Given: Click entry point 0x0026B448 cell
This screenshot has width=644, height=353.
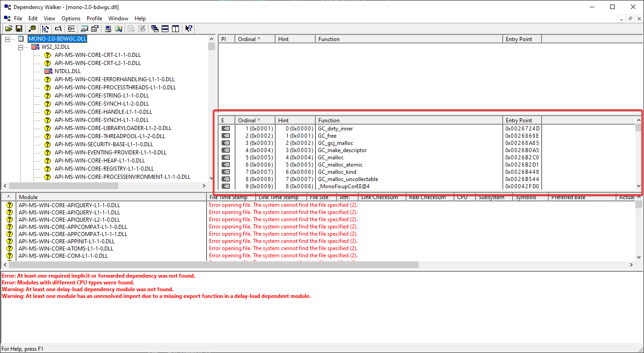Looking at the screenshot, I should pyautogui.click(x=522, y=172).
